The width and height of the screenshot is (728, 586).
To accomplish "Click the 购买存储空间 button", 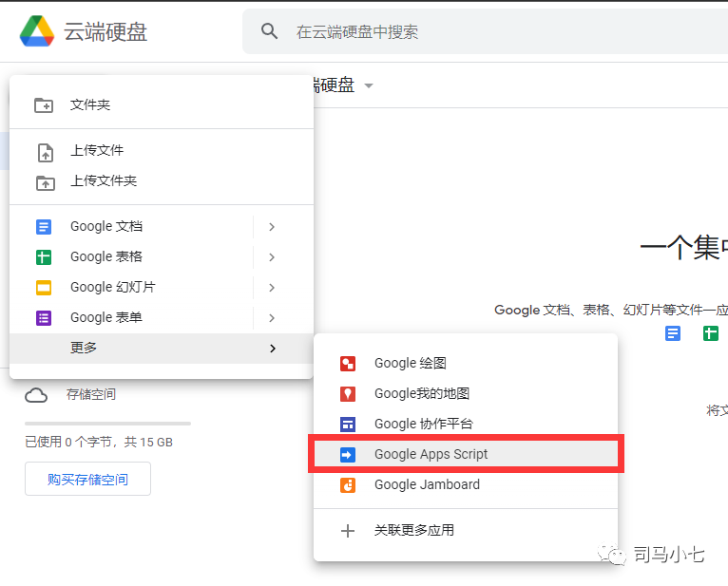I will tap(87, 479).
